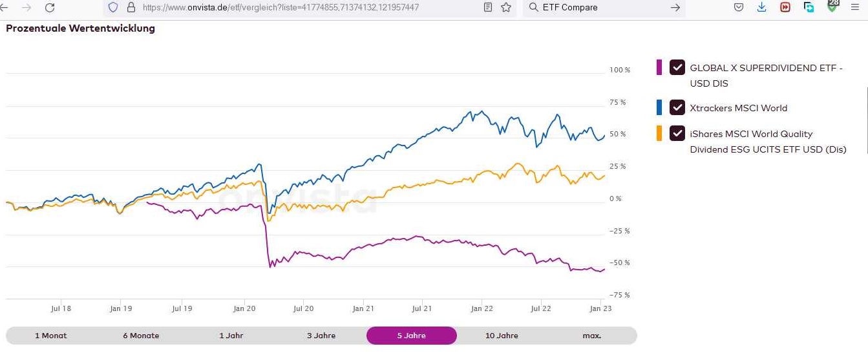Viewport: 868px width, 355px height.
Task: Open the tracking protection shield icon
Action: click(x=113, y=8)
